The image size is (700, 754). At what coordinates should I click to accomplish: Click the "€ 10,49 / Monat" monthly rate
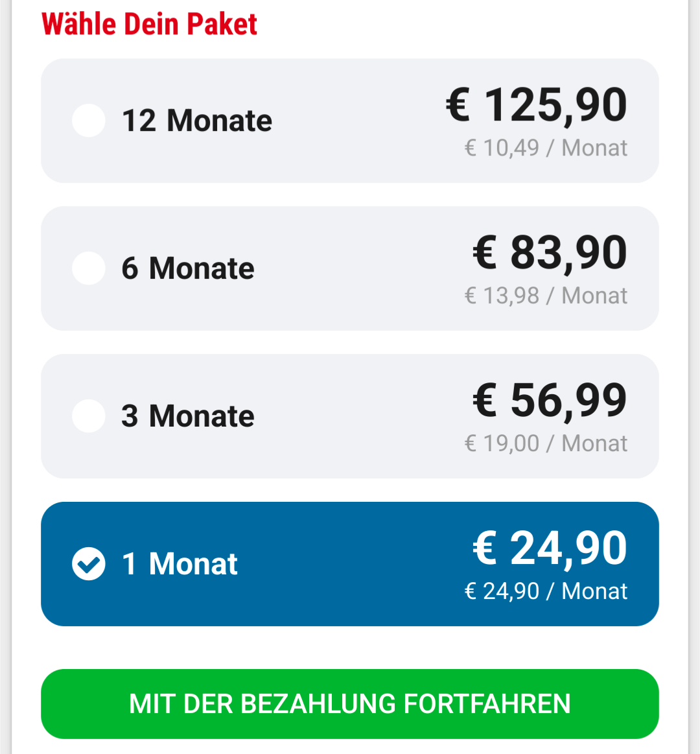click(546, 148)
